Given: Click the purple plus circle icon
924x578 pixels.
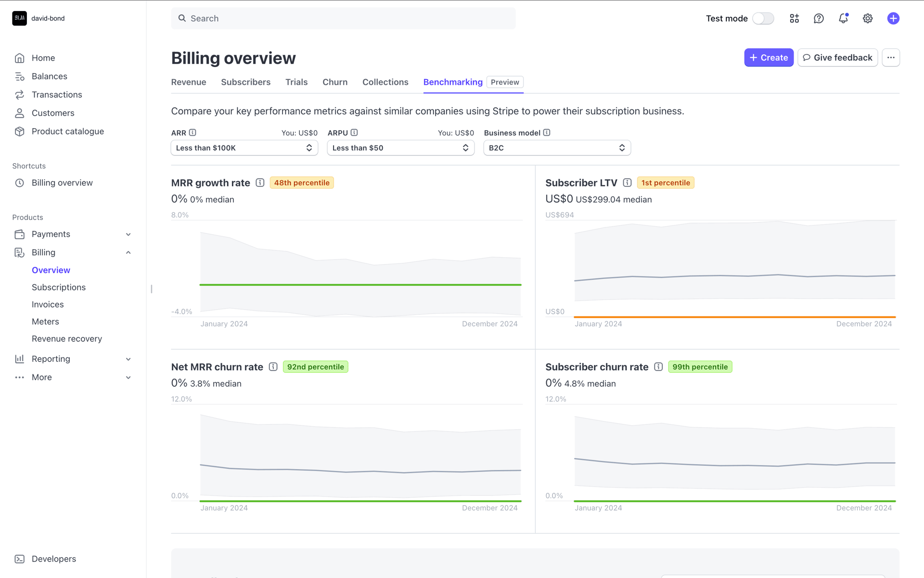Looking at the screenshot, I should coord(893,18).
